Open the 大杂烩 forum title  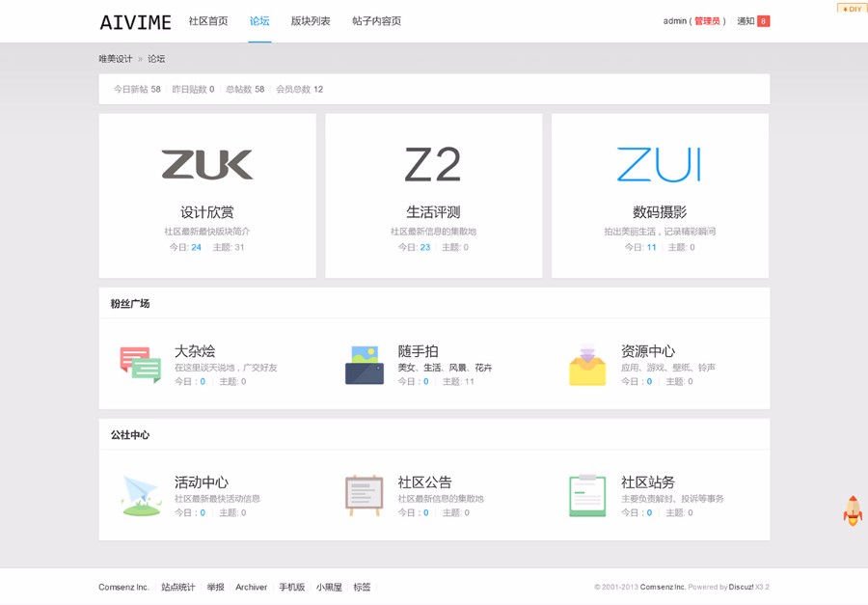click(195, 351)
